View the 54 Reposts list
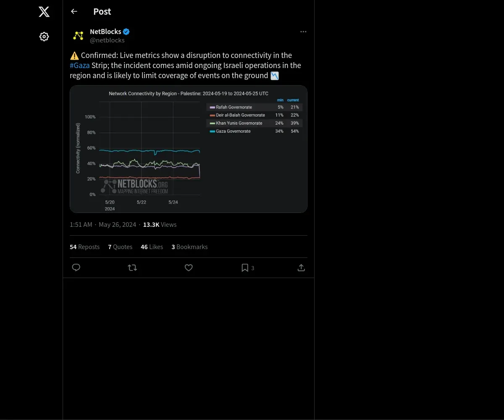The height and width of the screenshot is (420, 504). [x=84, y=247]
